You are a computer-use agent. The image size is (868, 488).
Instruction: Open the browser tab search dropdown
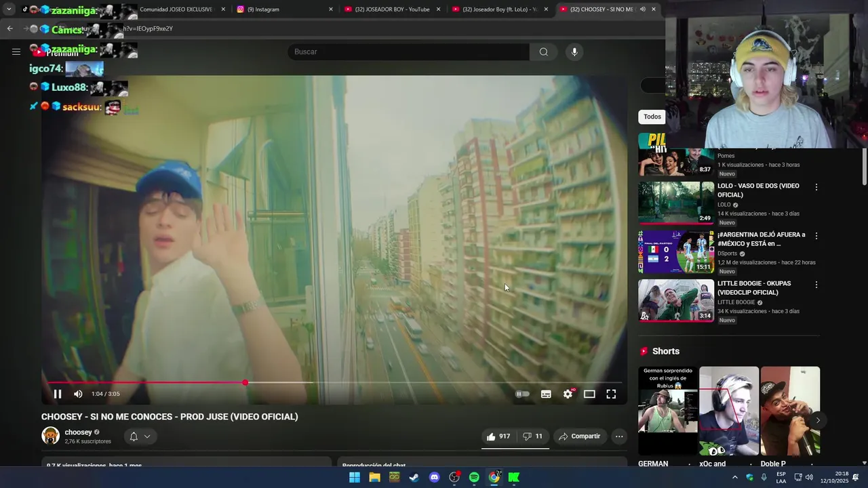pos(9,9)
